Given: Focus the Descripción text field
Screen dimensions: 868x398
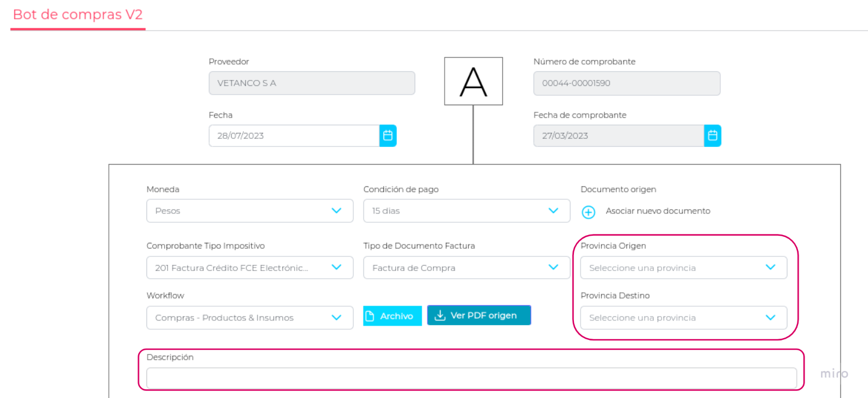Looking at the screenshot, I should click(471, 378).
